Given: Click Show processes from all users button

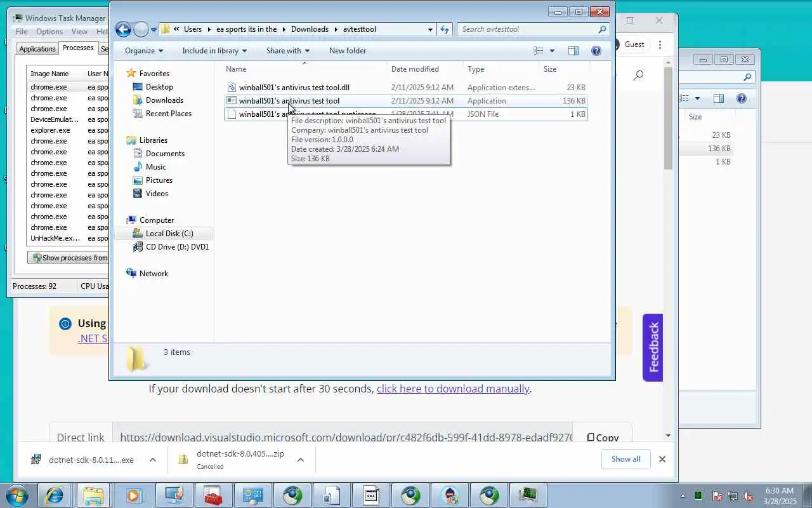Looking at the screenshot, I should coord(69,258).
